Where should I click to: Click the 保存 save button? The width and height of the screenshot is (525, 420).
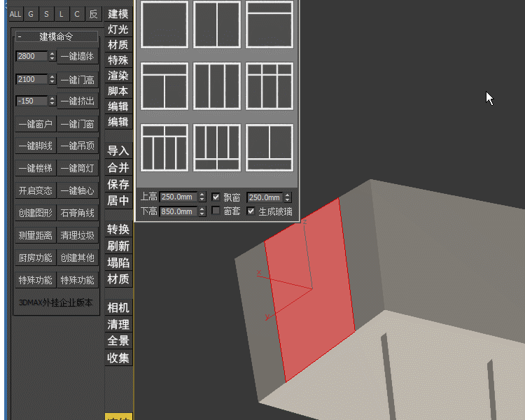click(118, 184)
